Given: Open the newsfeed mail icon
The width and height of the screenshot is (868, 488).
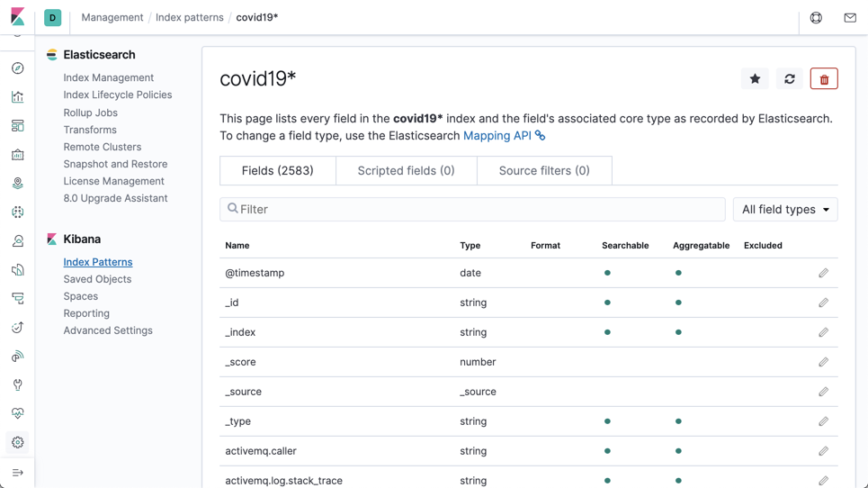Looking at the screenshot, I should tap(850, 18).
